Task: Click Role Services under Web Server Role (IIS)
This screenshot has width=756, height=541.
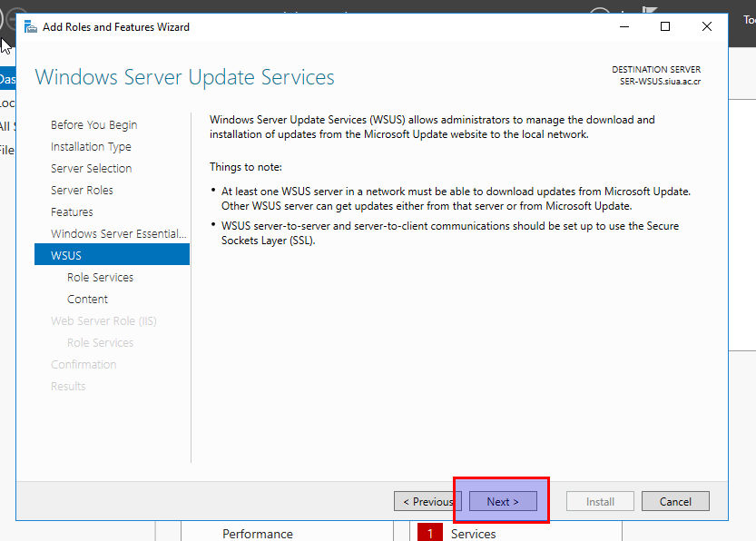Action: click(100, 342)
